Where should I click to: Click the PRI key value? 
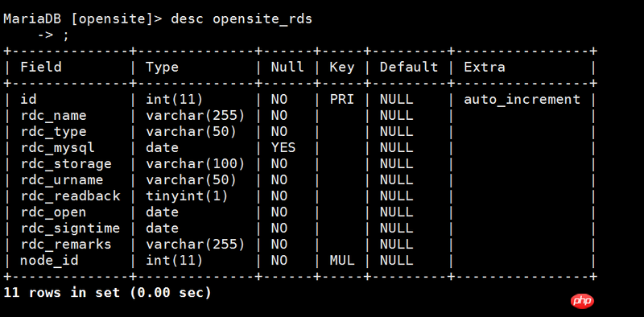tap(341, 100)
